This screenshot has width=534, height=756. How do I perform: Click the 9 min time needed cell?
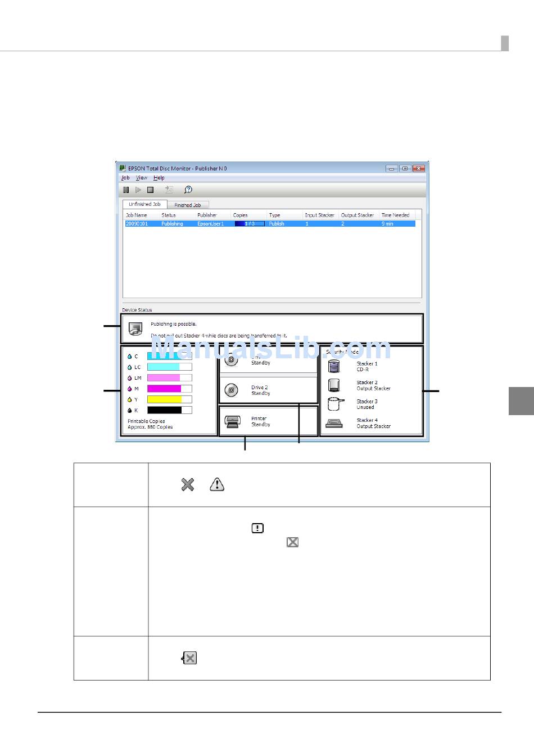[x=388, y=224]
